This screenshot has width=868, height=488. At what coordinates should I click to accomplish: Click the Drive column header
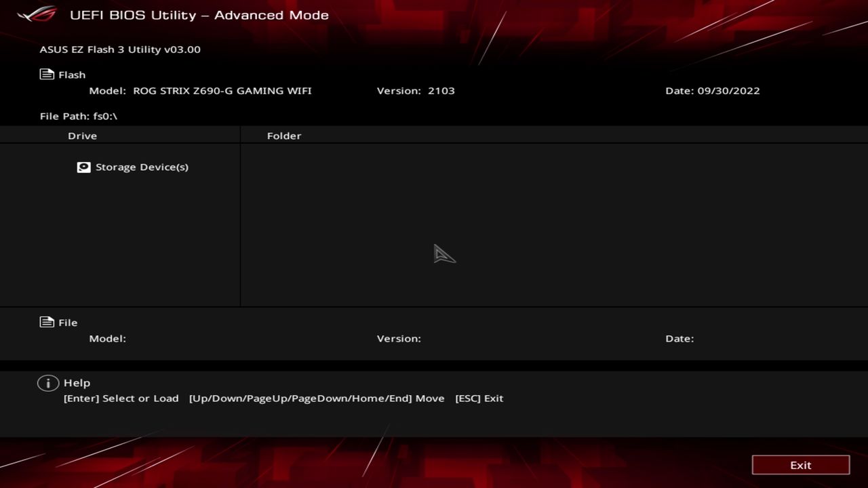click(x=82, y=136)
